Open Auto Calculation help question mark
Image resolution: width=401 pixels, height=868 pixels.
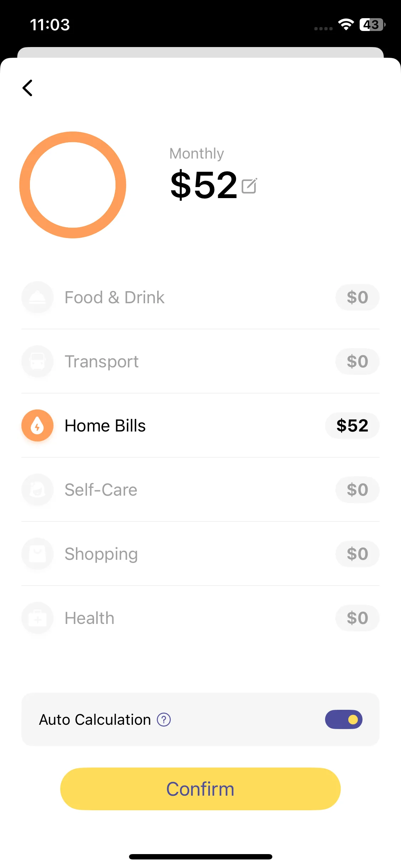click(164, 720)
